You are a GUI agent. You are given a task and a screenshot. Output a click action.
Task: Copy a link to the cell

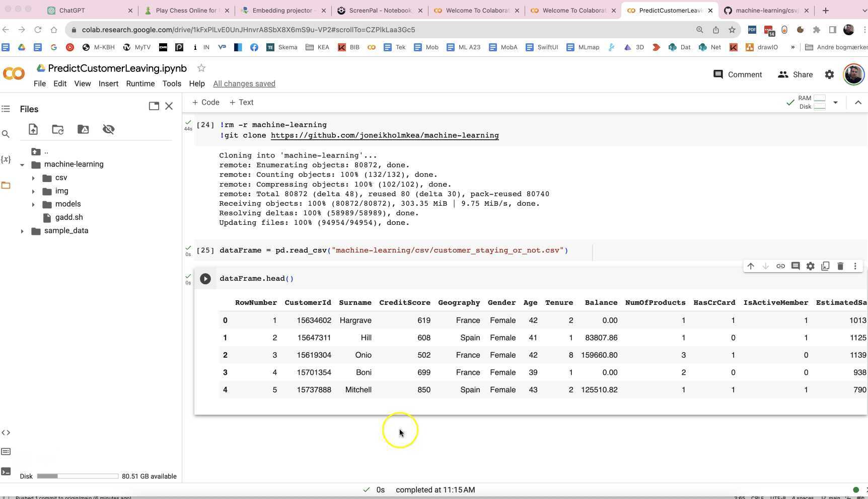(x=780, y=266)
